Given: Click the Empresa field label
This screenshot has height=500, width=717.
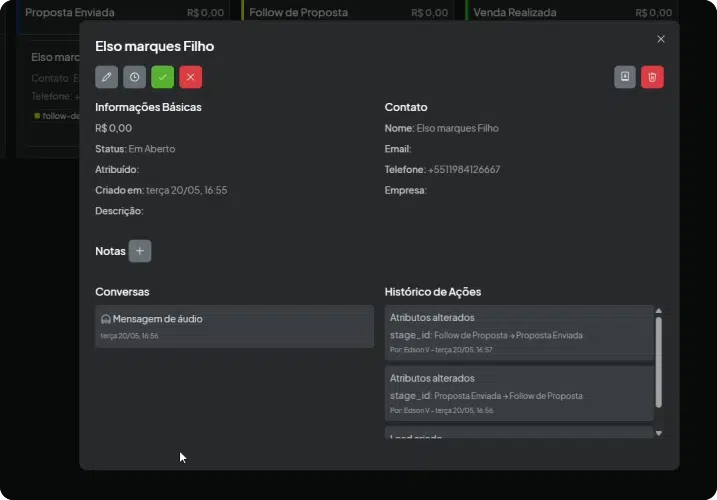Looking at the screenshot, I should point(406,190).
